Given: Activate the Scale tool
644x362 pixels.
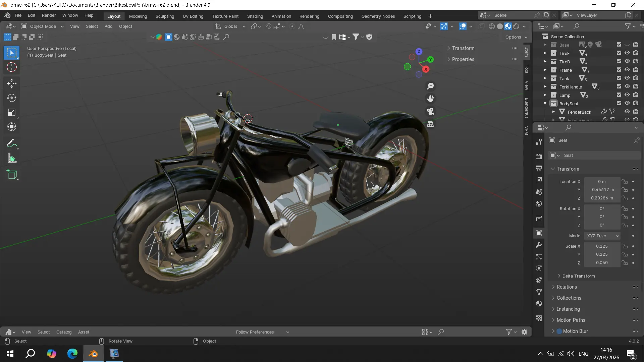Looking at the screenshot, I should (12, 113).
